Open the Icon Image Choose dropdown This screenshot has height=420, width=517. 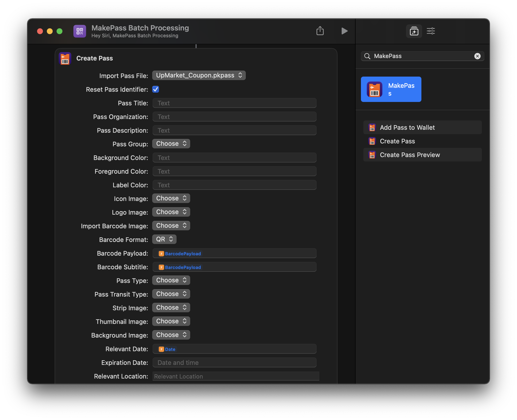pyautogui.click(x=171, y=198)
